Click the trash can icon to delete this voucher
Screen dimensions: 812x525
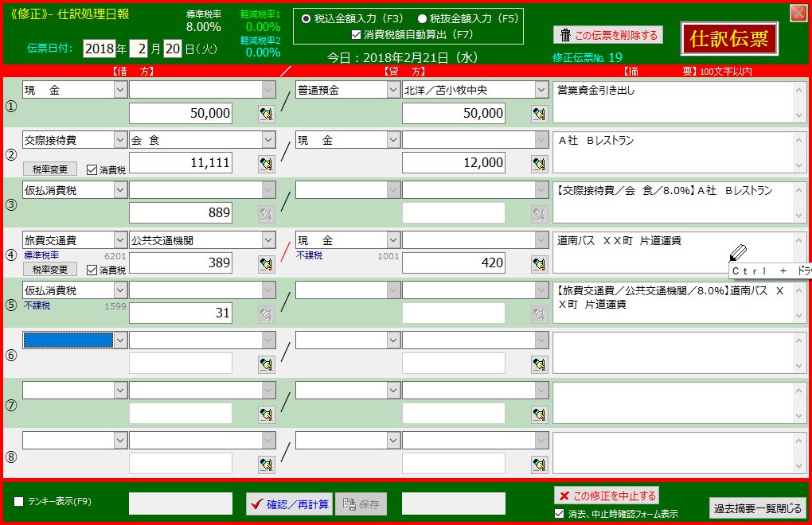[565, 35]
